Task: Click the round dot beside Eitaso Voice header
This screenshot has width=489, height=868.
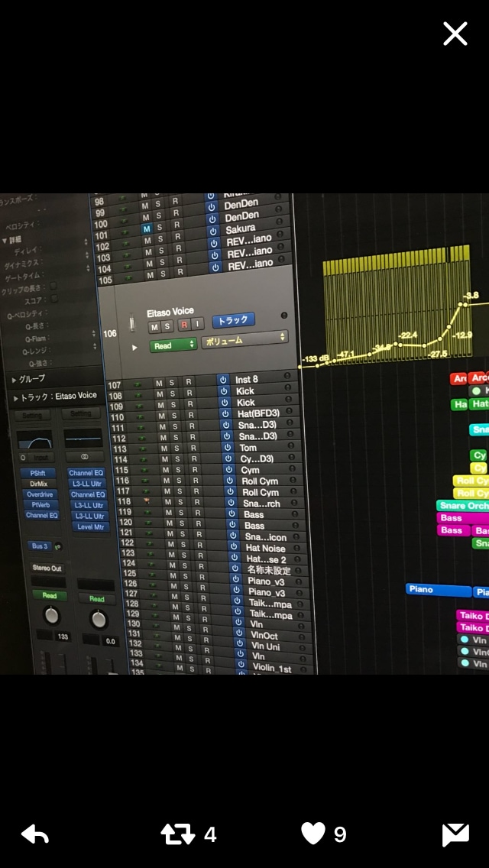Action: (284, 315)
